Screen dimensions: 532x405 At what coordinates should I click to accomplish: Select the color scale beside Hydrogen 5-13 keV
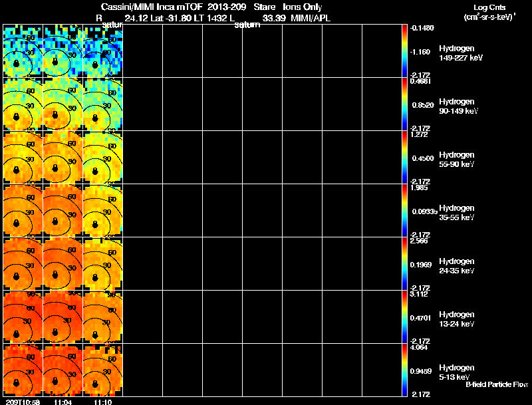(x=405, y=370)
